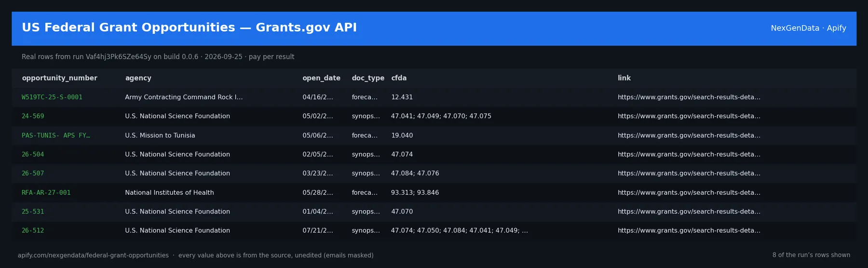The width and height of the screenshot is (868, 268).
Task: Select open date 07/21/2…
Action: pos(318,231)
